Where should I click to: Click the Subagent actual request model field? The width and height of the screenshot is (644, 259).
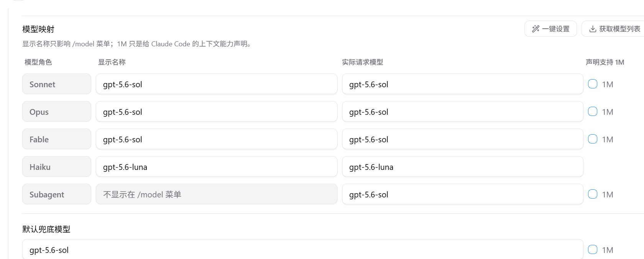pos(462,194)
